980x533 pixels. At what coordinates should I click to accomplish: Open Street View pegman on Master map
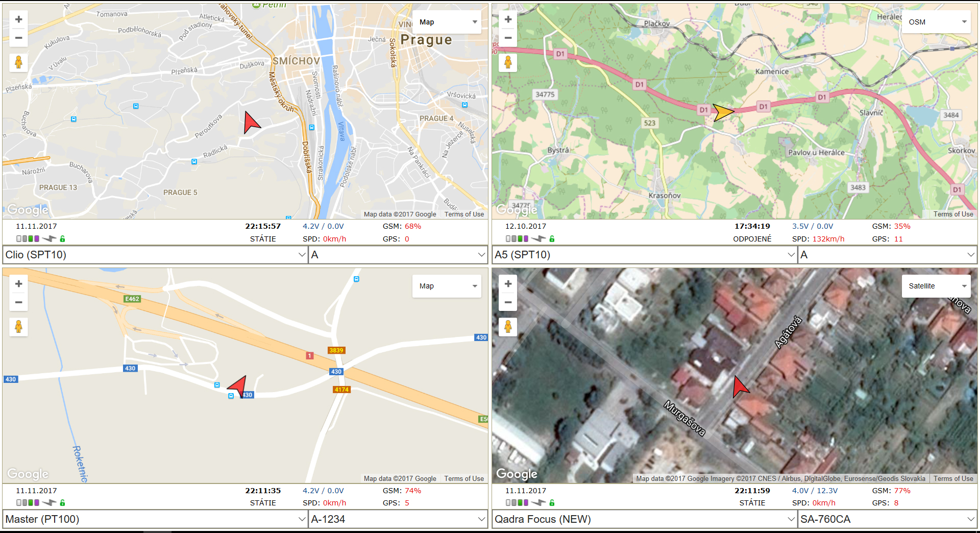(x=19, y=327)
